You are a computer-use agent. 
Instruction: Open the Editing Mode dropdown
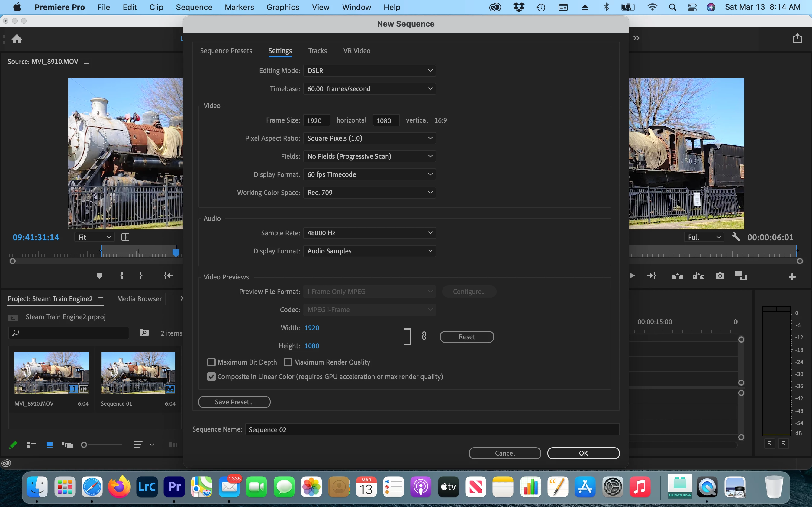coord(369,70)
